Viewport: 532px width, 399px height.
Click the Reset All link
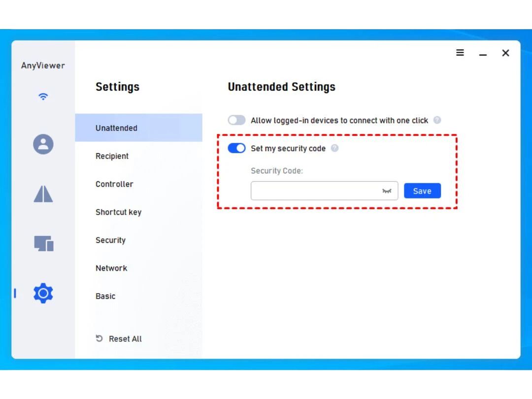click(125, 338)
